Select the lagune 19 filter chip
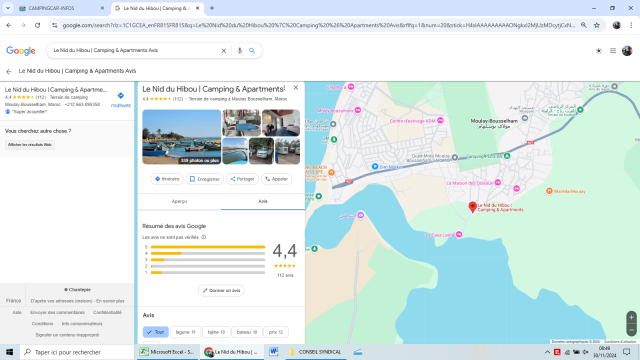 click(x=186, y=332)
